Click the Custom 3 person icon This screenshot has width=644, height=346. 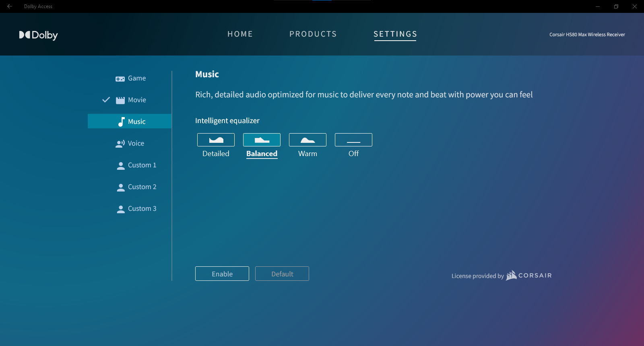coord(121,209)
